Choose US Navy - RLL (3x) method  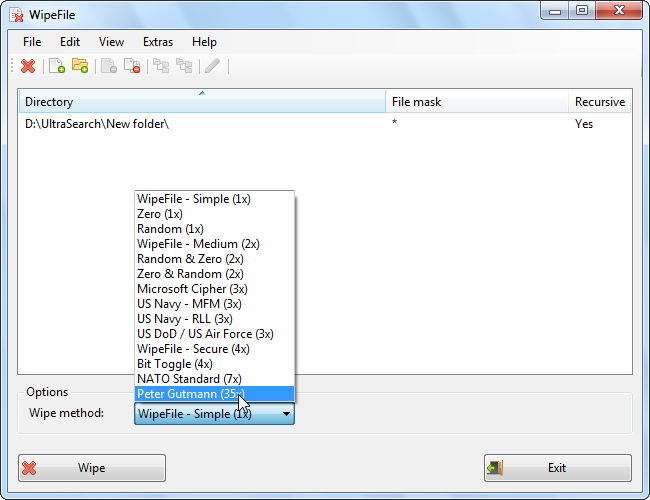pyautogui.click(x=214, y=318)
